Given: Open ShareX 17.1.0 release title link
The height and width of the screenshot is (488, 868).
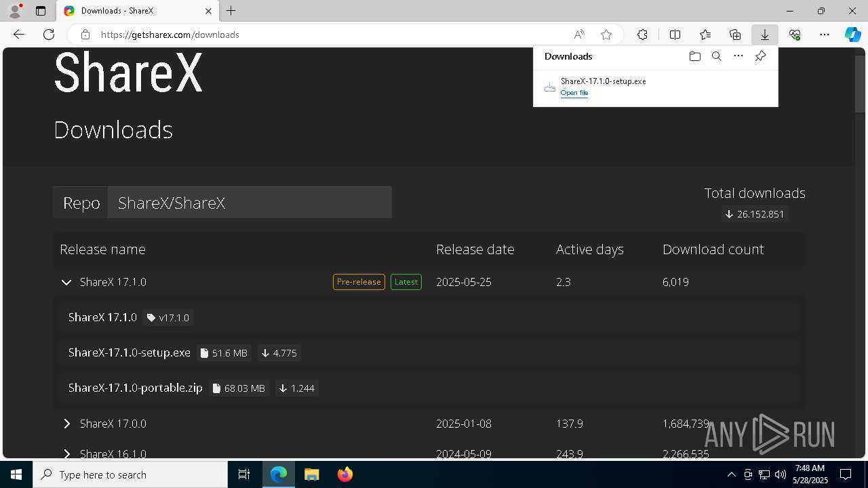Looking at the screenshot, I should click(x=102, y=317).
